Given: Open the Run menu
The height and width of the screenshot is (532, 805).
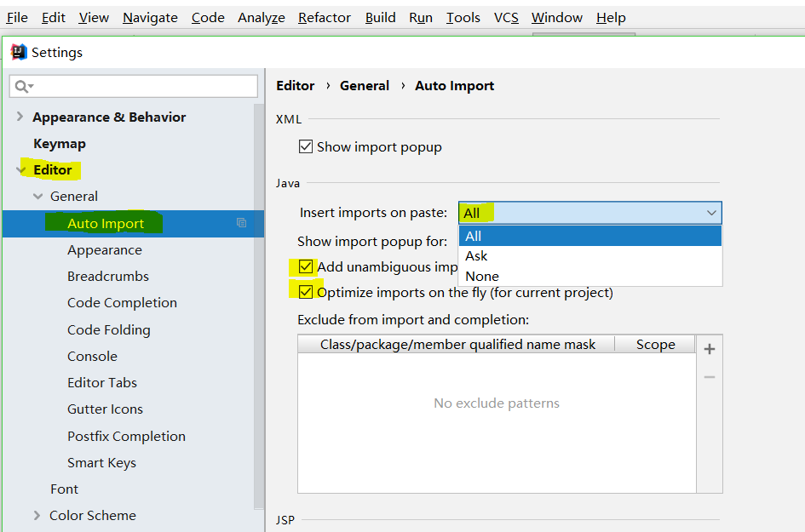Looking at the screenshot, I should 421,17.
